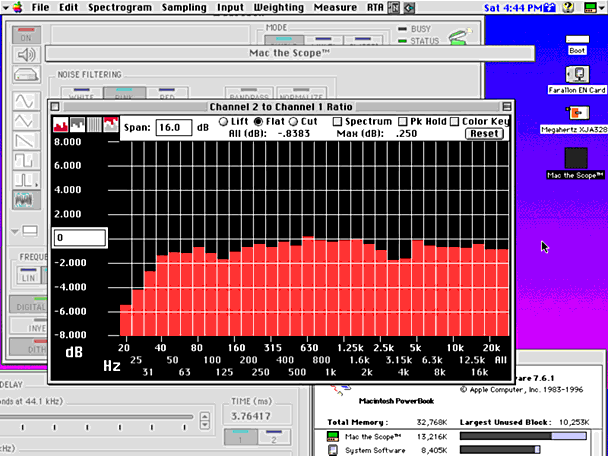Click the delay slider track

click(96, 417)
